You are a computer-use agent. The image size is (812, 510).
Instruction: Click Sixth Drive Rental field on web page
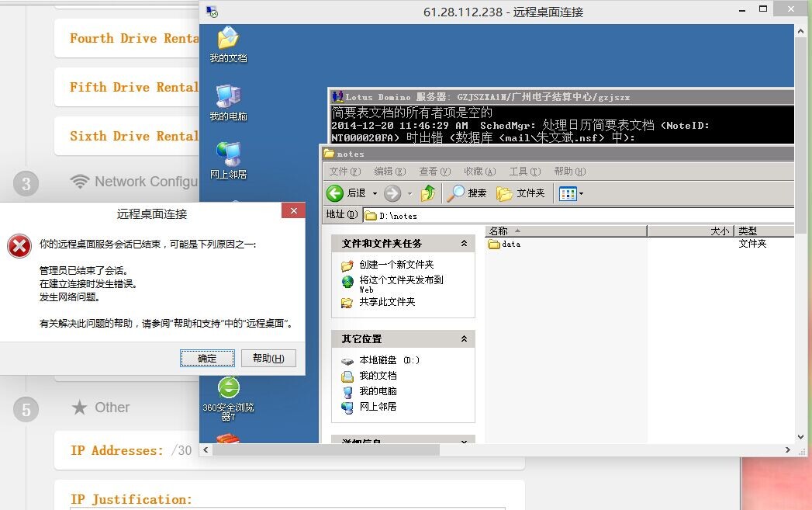127,136
